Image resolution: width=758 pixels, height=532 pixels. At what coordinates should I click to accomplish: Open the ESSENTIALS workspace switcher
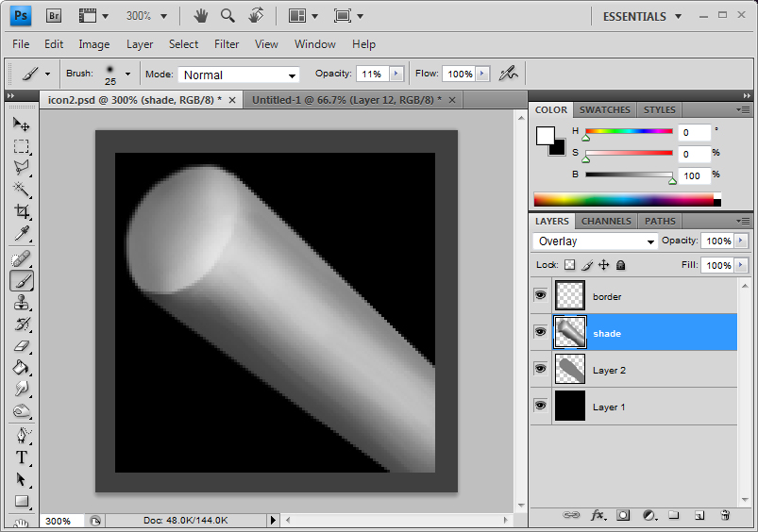pyautogui.click(x=643, y=16)
